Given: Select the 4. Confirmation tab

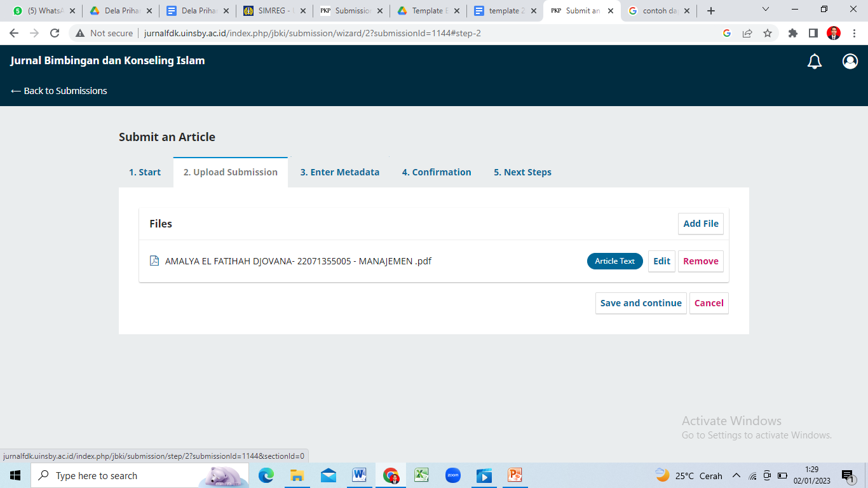Looking at the screenshot, I should pos(437,172).
